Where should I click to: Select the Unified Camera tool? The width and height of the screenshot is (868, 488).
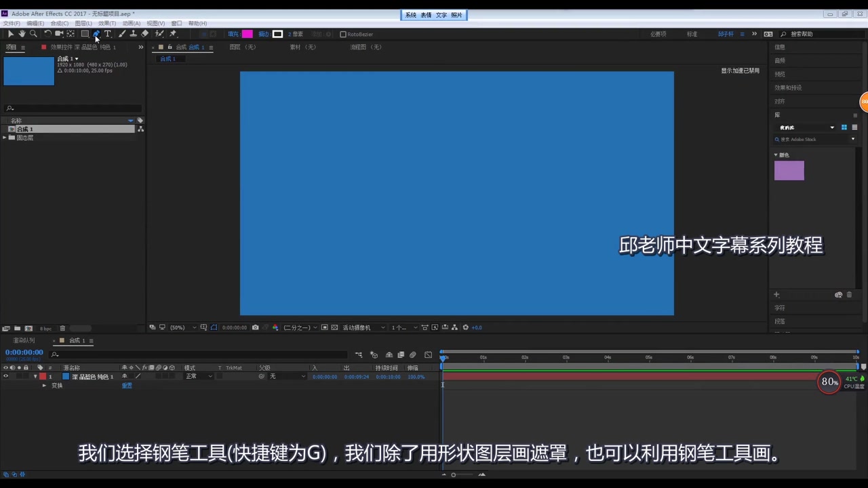[59, 34]
